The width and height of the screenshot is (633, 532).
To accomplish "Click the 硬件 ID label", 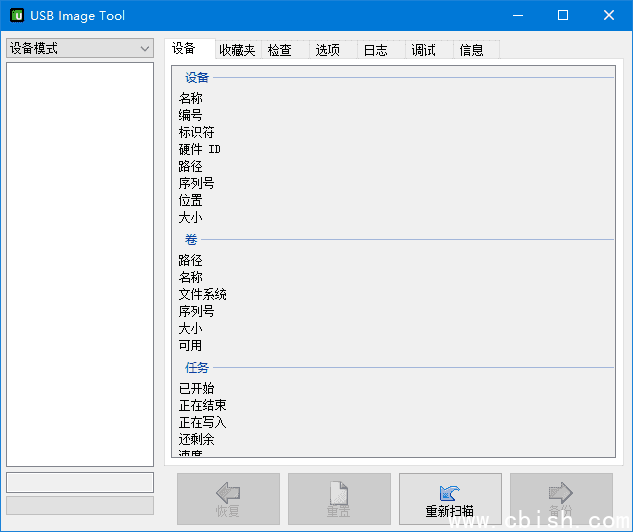I will (x=199, y=149).
